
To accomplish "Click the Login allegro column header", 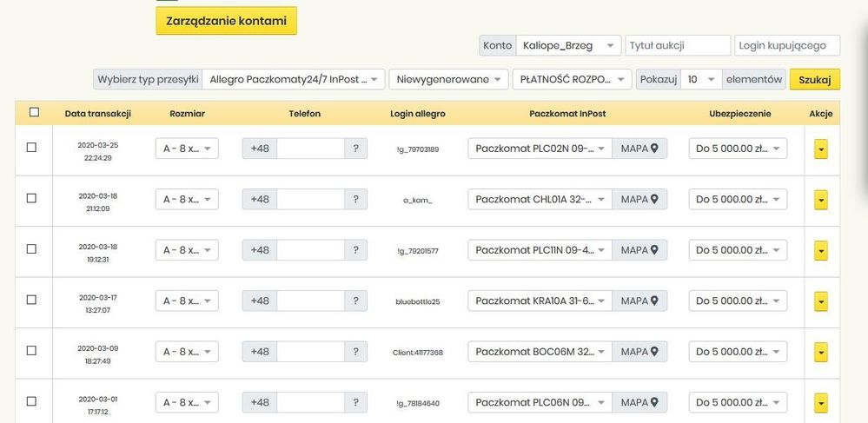I will (418, 114).
